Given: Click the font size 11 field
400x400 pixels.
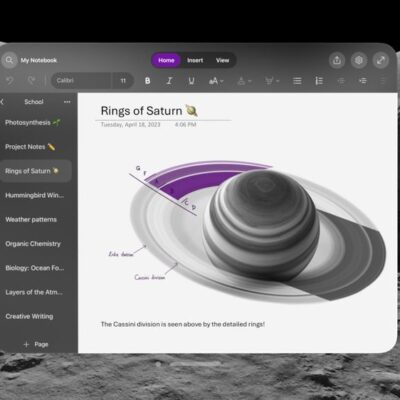Looking at the screenshot, I should pos(123,81).
